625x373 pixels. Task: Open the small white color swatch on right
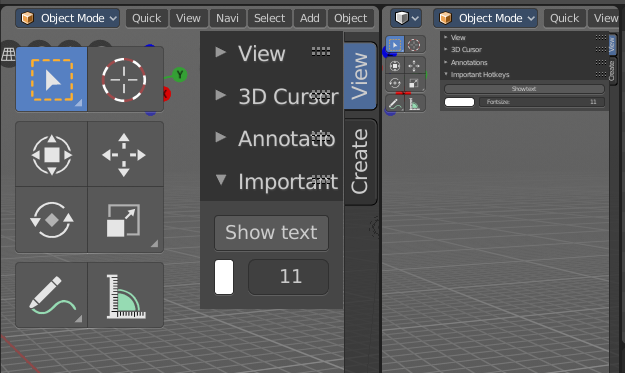459,102
